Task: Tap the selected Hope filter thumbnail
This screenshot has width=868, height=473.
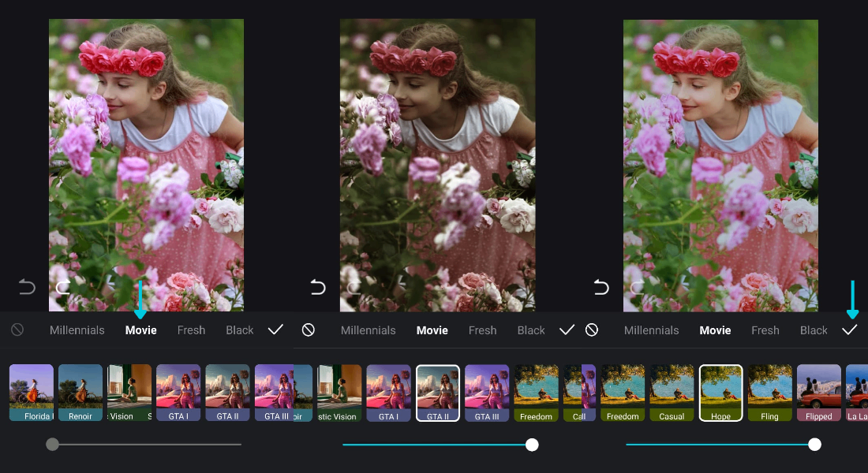Action: (720, 393)
